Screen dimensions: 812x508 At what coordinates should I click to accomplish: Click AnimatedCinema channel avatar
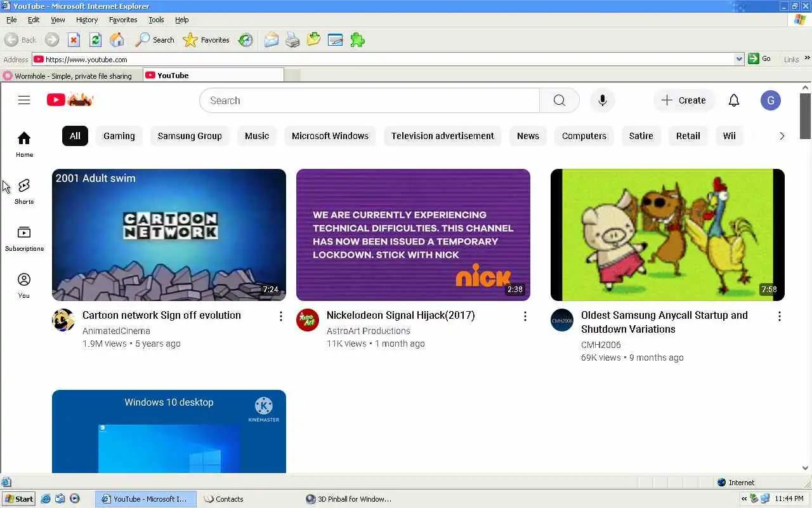pyautogui.click(x=63, y=320)
